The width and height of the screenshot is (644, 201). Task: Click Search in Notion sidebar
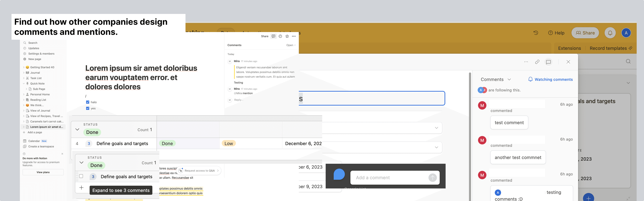coord(33,43)
